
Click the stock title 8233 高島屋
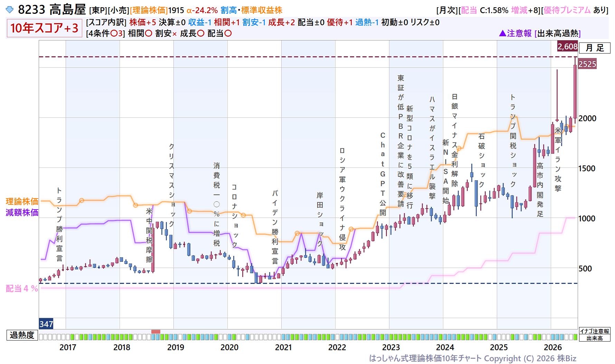pyautogui.click(x=52, y=10)
